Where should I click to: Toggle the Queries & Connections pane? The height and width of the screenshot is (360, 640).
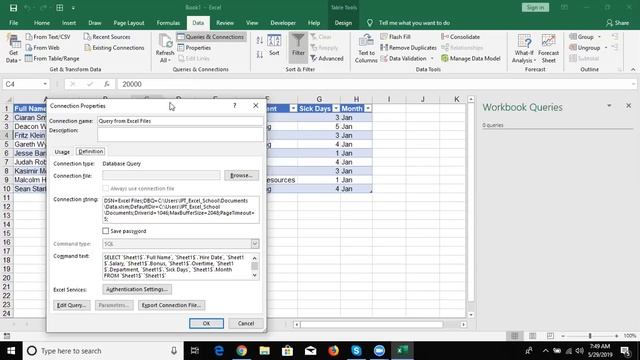click(x=211, y=37)
